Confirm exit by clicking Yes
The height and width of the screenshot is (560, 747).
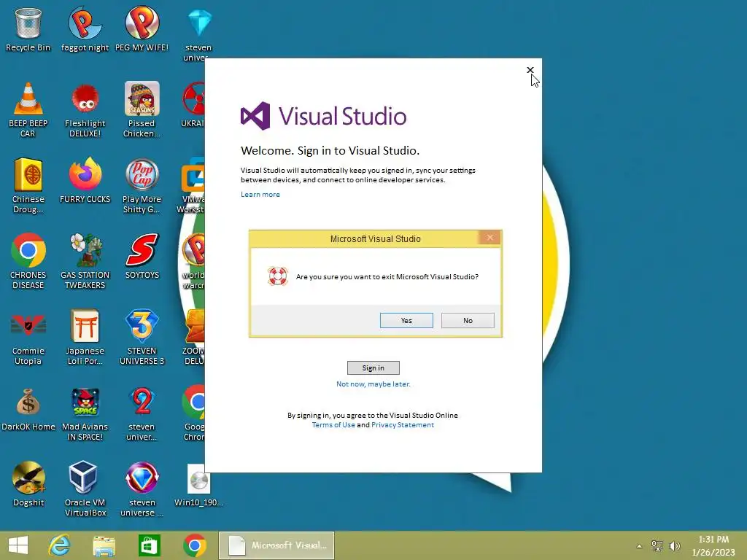(406, 321)
